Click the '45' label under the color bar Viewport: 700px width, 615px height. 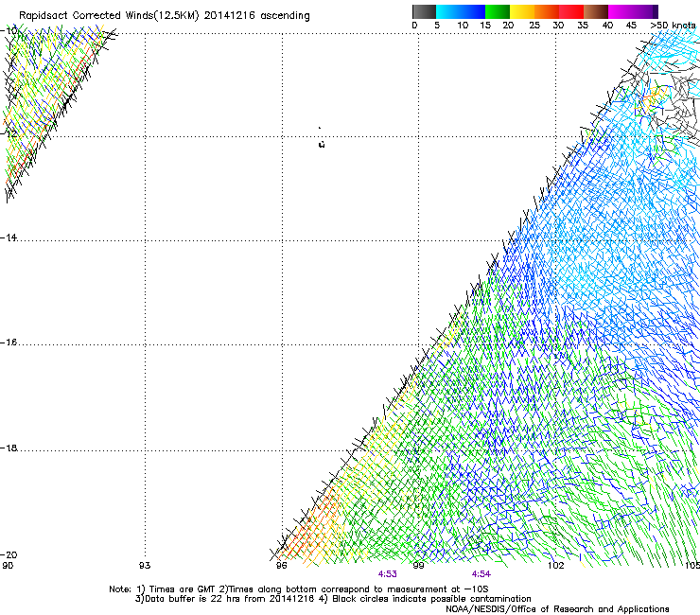(631, 26)
